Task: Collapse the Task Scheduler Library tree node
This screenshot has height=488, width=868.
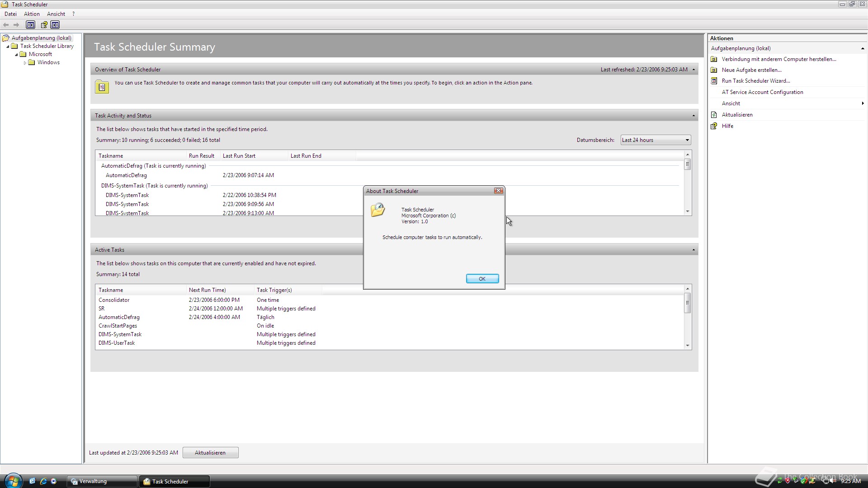Action: click(x=8, y=47)
